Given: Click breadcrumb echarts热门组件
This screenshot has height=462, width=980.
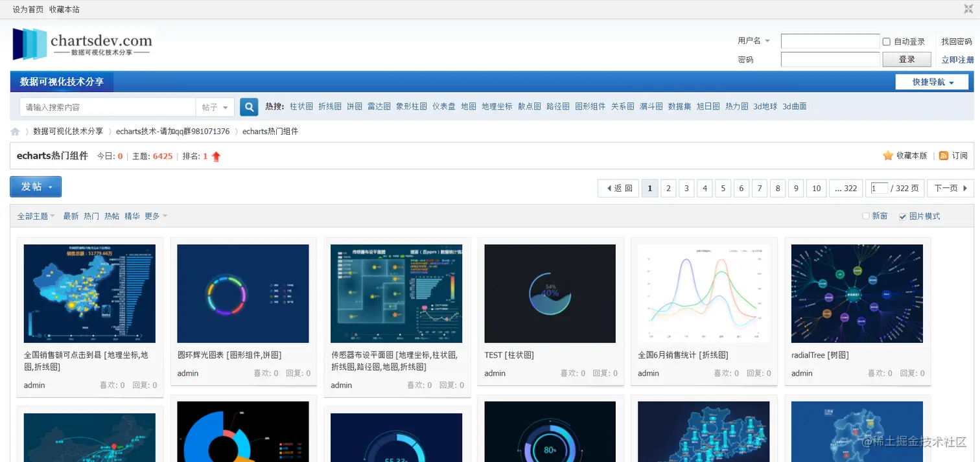Looking at the screenshot, I should (x=270, y=132).
